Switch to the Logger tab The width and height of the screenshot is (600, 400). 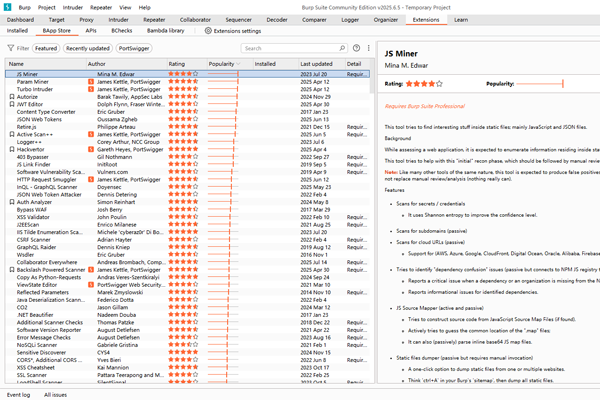350,20
